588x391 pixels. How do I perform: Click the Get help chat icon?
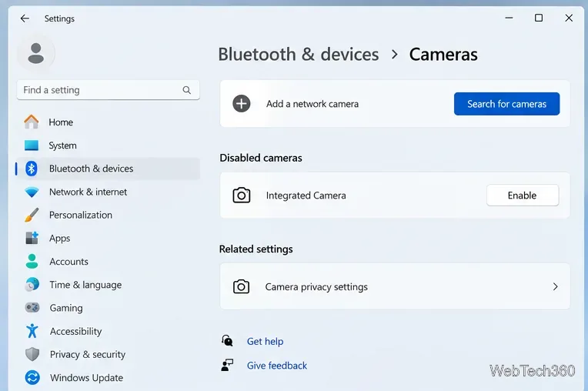pos(227,341)
